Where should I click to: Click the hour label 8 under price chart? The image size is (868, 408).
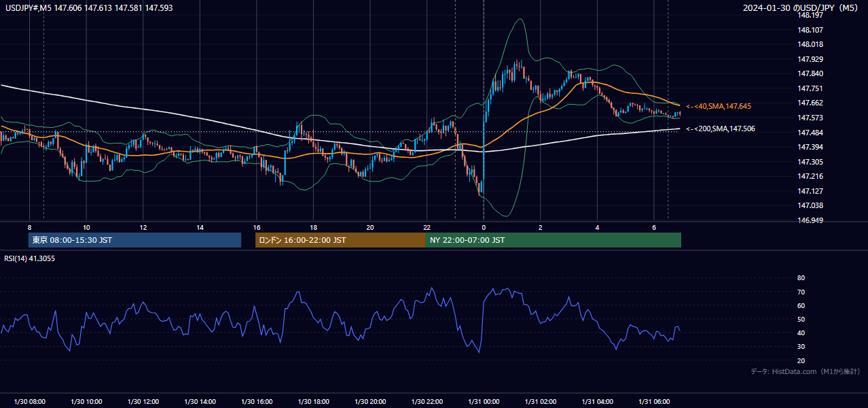click(29, 227)
